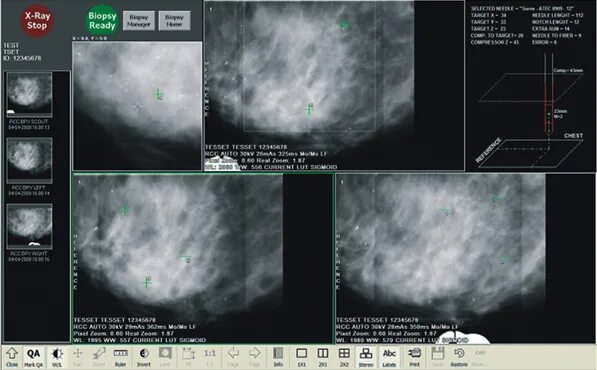The height and width of the screenshot is (370, 597).
Task: Print the images
Action: [414, 357]
